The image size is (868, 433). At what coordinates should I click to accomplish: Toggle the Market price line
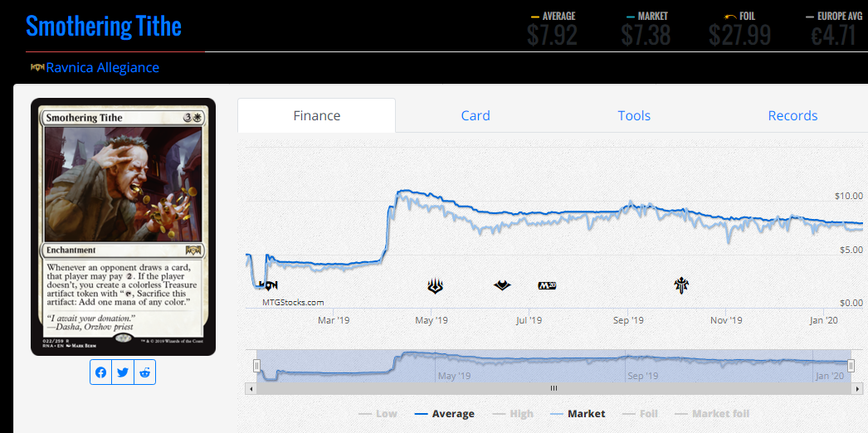(x=578, y=413)
